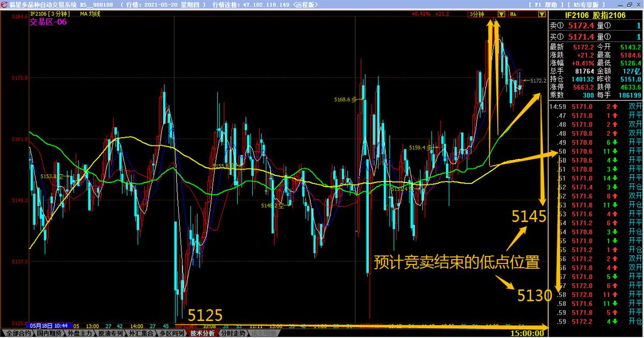Select the 卖① ask price 5172.4

coord(582,26)
